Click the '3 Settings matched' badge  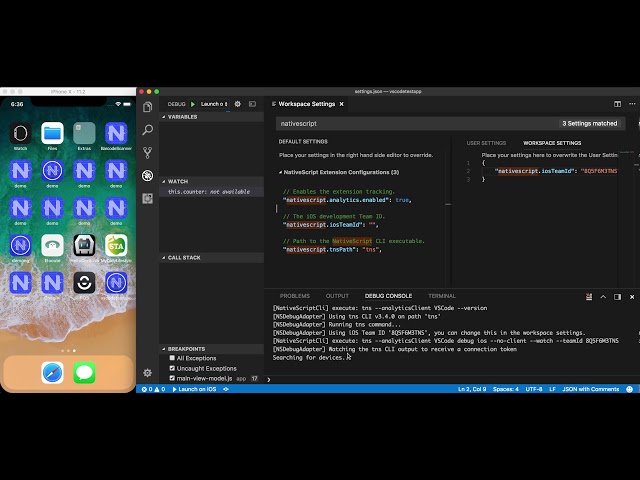589,123
